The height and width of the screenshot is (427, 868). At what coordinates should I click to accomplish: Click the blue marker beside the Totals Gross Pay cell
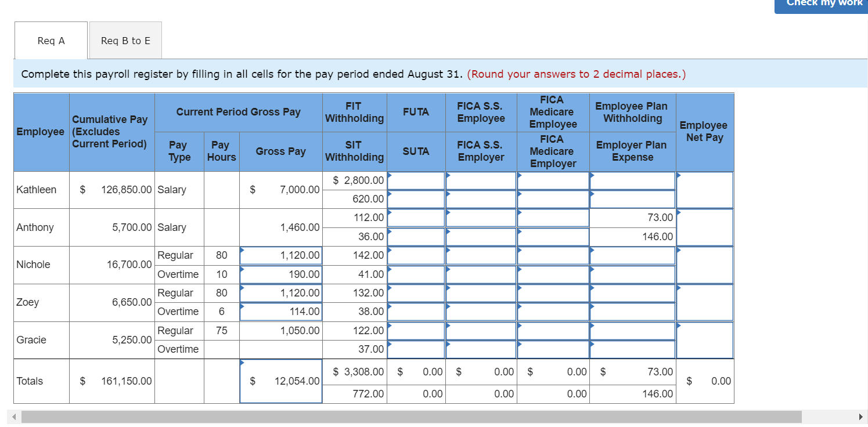click(x=241, y=364)
